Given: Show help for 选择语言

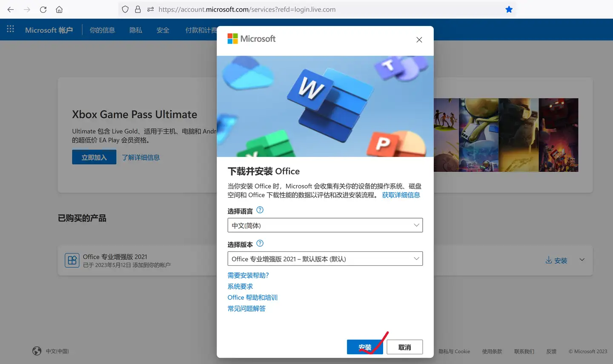Looking at the screenshot, I should [260, 210].
